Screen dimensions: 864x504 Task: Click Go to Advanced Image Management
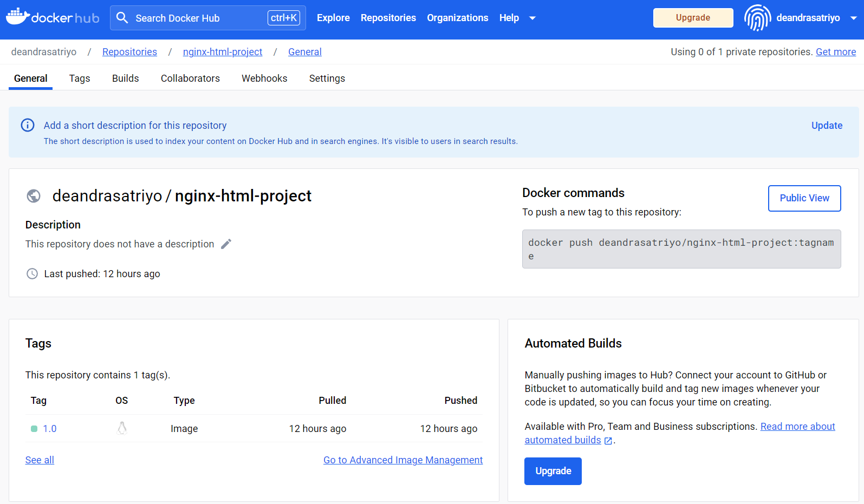pos(403,460)
